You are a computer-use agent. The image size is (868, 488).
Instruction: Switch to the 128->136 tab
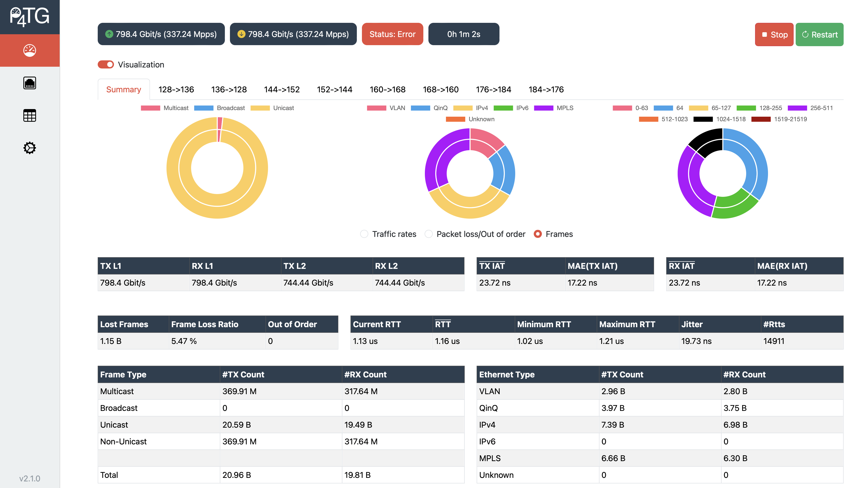[x=176, y=89]
